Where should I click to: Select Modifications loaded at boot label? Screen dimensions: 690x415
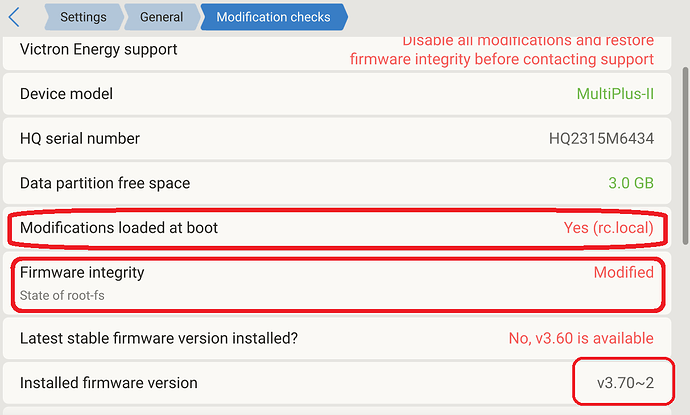pos(119,228)
